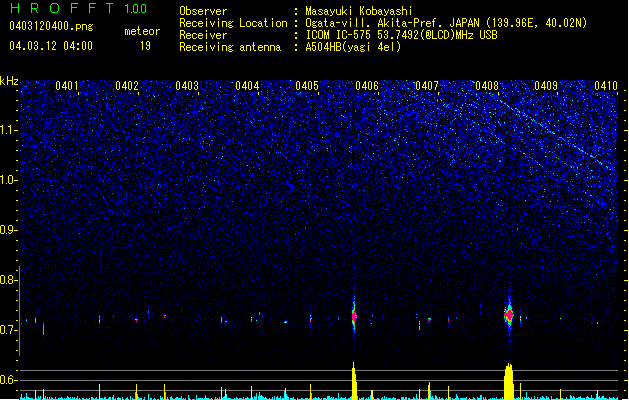
Task: Click the date stamp 04.03.12 04:00
Action: (51, 46)
